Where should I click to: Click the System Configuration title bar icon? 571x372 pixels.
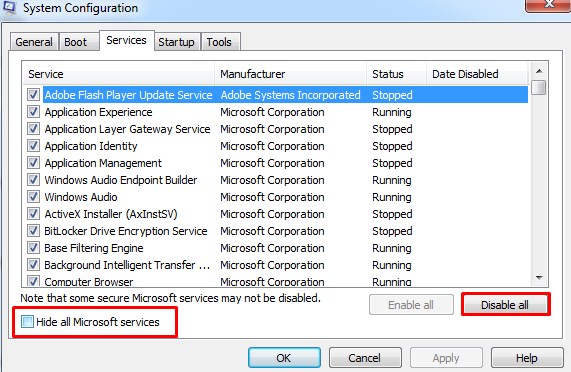click(9, 7)
